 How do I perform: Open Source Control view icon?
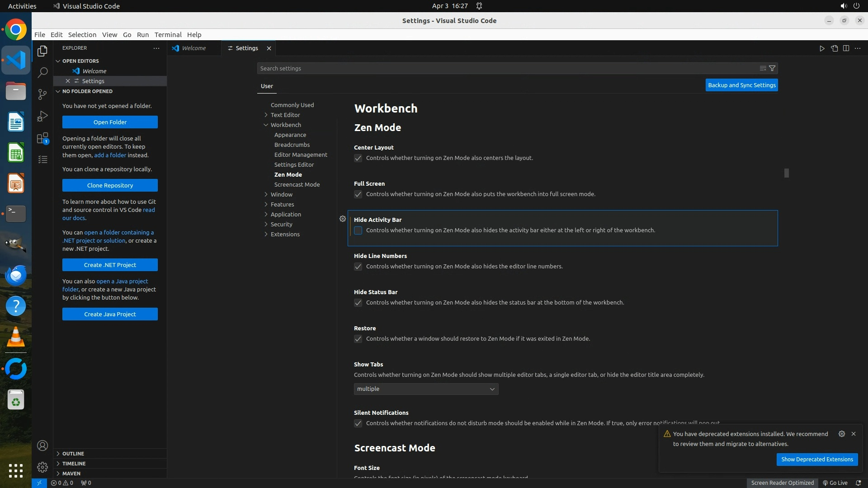tap(42, 94)
